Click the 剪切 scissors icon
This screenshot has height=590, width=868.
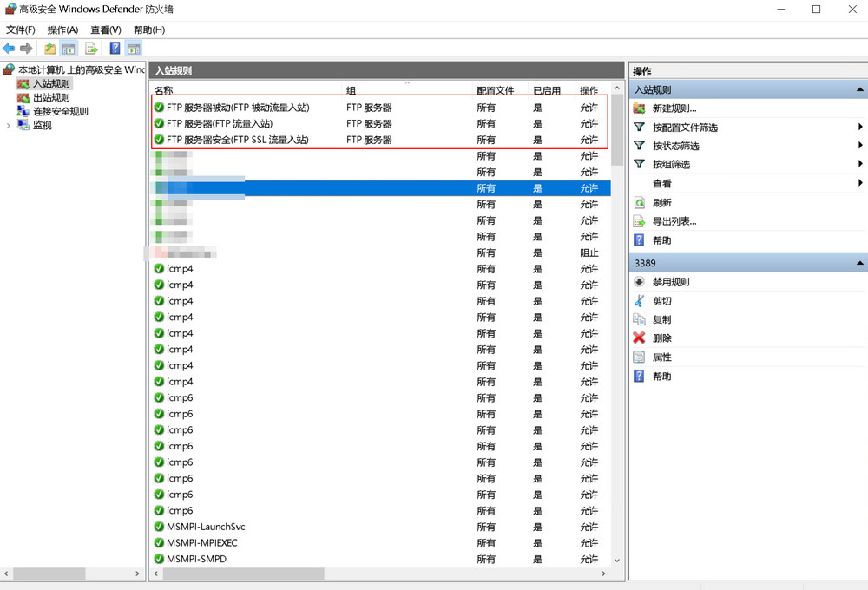click(640, 300)
